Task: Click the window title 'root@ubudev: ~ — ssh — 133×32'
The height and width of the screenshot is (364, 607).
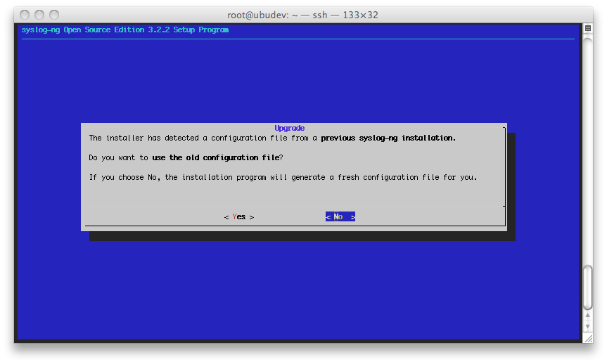Action: point(302,15)
